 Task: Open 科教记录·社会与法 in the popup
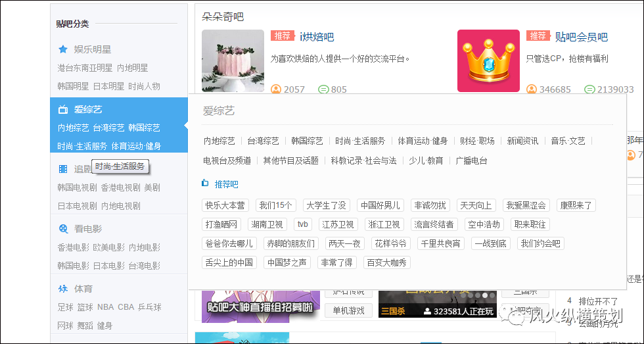click(364, 160)
